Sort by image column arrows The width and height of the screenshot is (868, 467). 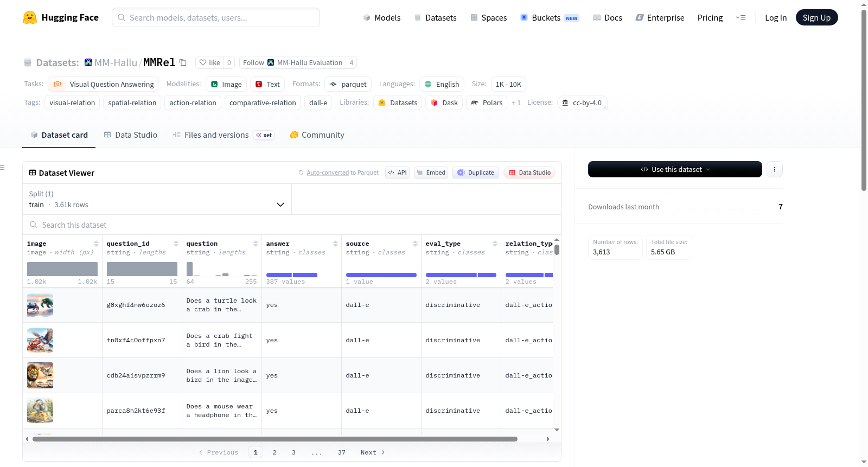(x=96, y=244)
